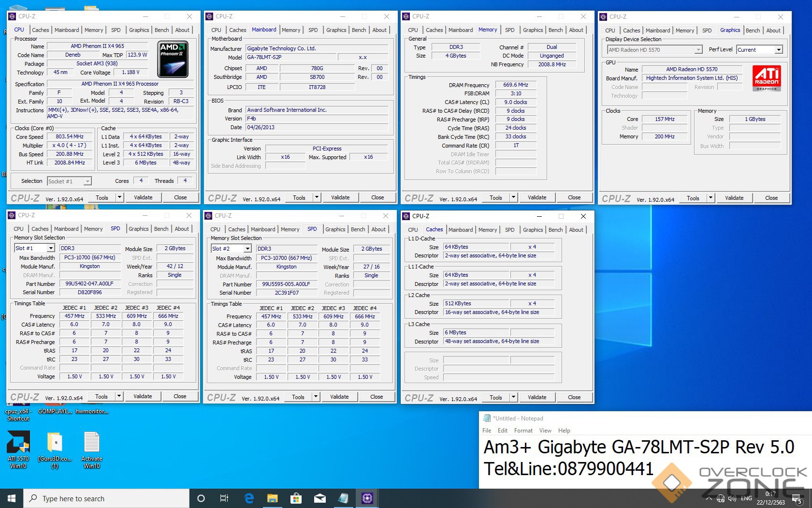Click Cortana circle icon on taskbar
This screenshot has width=812, height=508.
pyautogui.click(x=201, y=498)
